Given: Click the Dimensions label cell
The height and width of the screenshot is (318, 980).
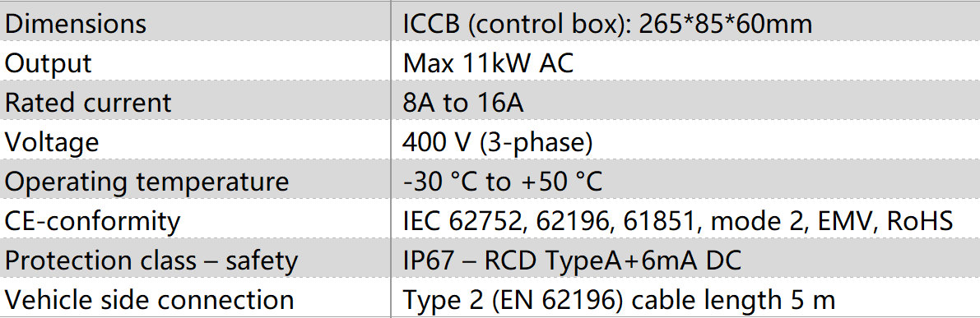Looking at the screenshot, I should point(195,24).
